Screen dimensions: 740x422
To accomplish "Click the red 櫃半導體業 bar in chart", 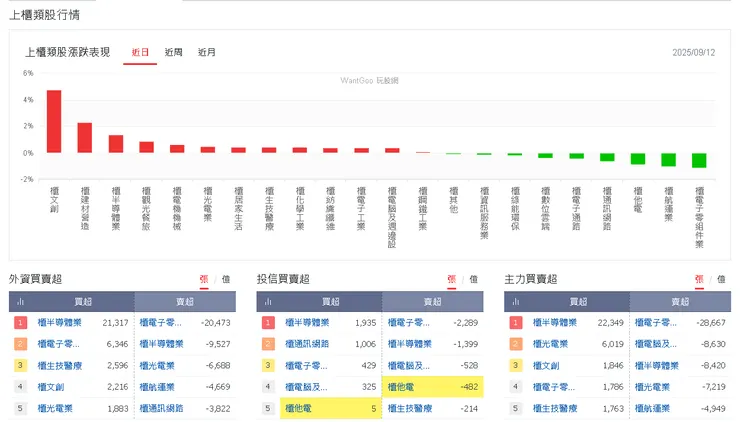I will coord(116,144).
